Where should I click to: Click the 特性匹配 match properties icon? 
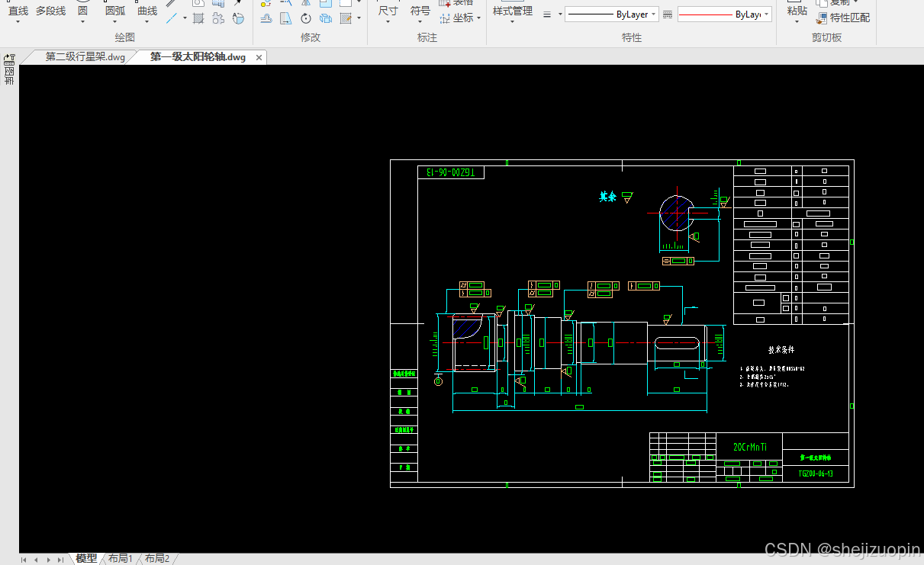(x=842, y=18)
